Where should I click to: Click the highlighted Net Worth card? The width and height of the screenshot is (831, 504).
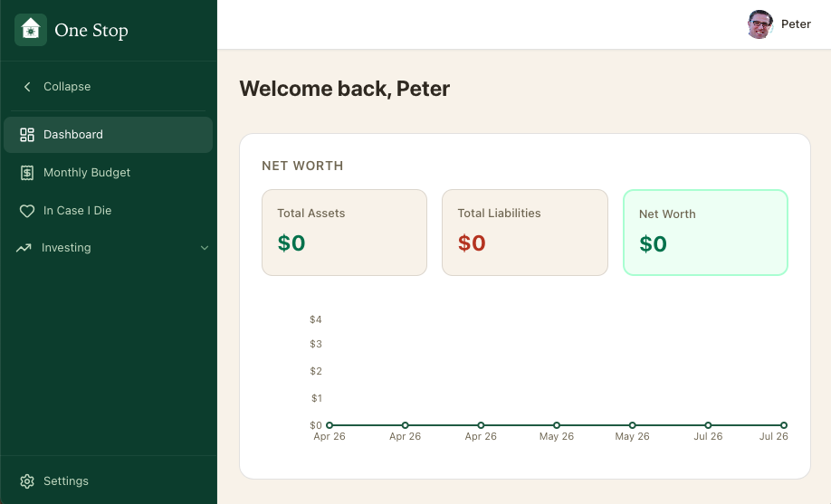tap(705, 233)
